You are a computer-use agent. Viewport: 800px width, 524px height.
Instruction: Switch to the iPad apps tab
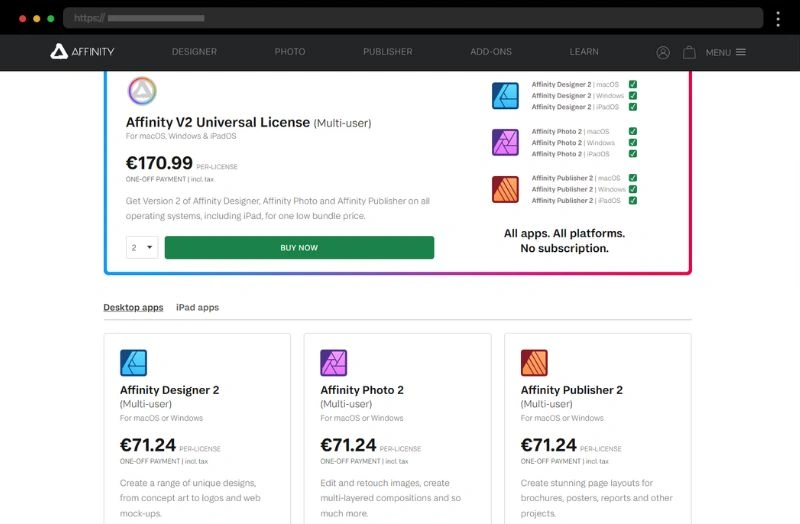coord(197,307)
